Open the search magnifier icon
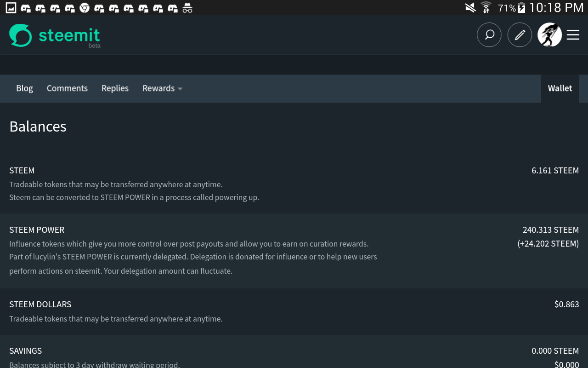 tap(489, 35)
